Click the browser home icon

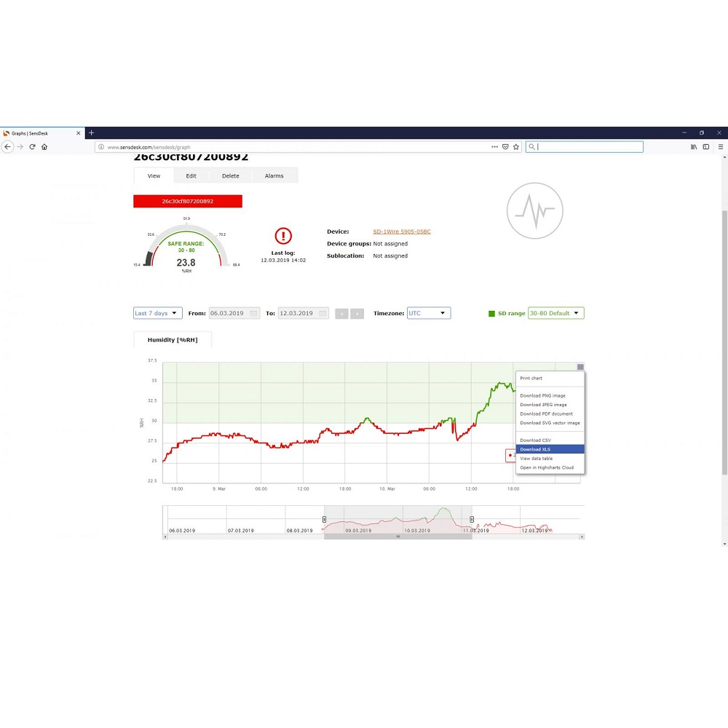click(44, 147)
